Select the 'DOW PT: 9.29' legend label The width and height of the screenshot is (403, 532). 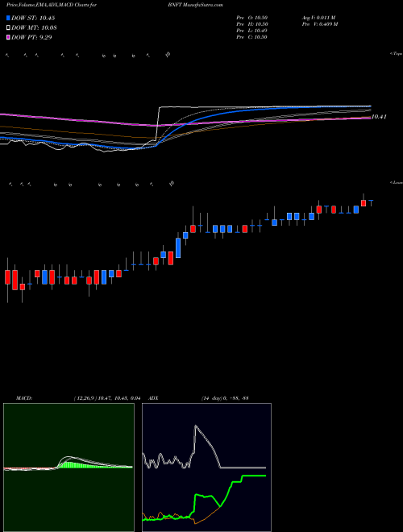pos(31,37)
